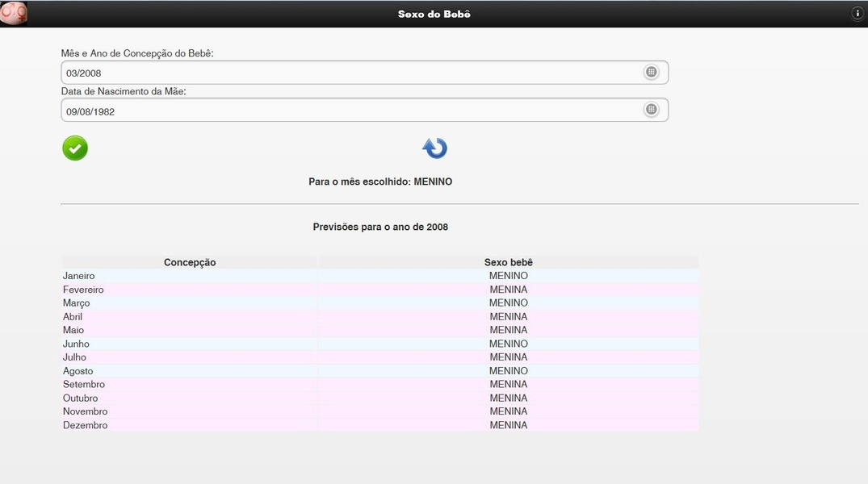Click MENINA result for Julho
868x484 pixels.
coord(508,357)
